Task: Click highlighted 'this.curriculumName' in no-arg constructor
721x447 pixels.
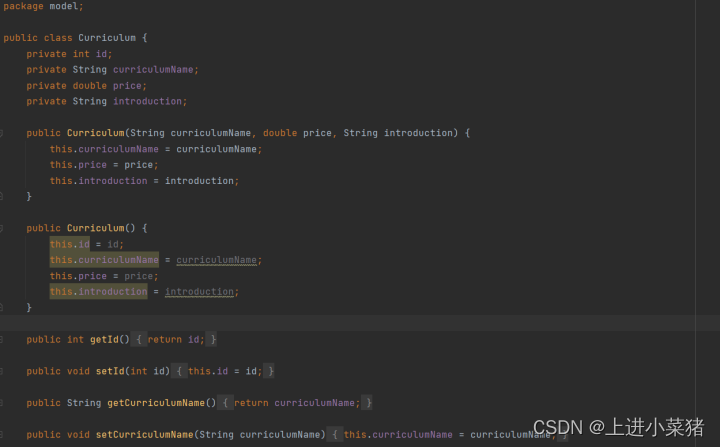Action: [x=104, y=260]
